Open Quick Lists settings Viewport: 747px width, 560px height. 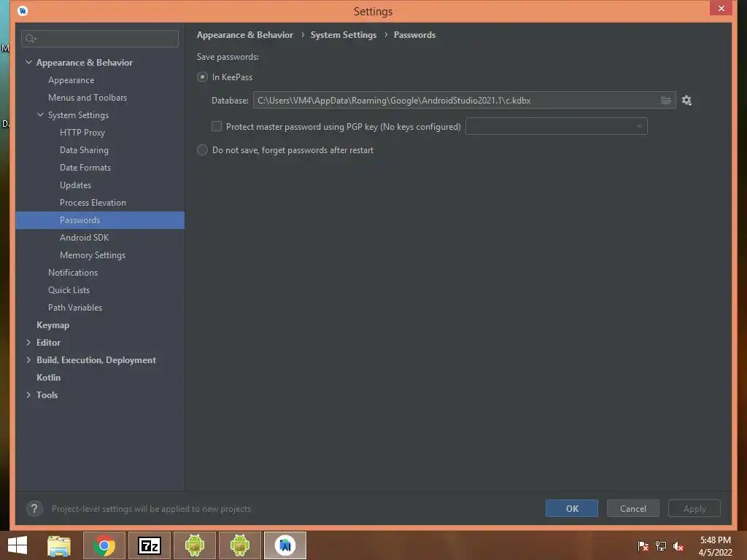pyautogui.click(x=69, y=290)
